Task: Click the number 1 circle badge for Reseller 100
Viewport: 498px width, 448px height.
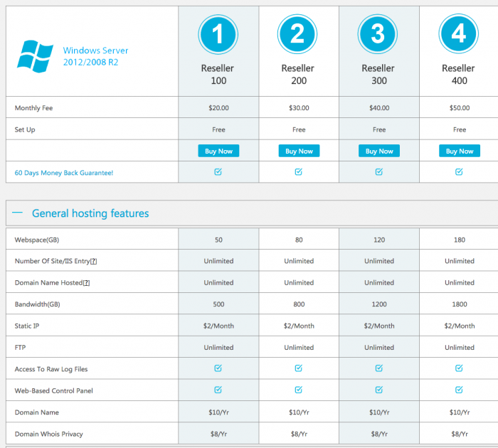Action: (x=218, y=34)
